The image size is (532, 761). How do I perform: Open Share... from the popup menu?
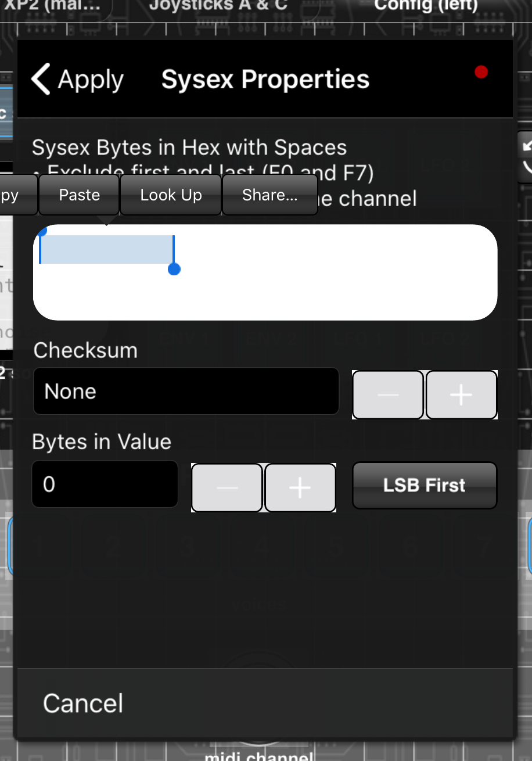(x=270, y=195)
